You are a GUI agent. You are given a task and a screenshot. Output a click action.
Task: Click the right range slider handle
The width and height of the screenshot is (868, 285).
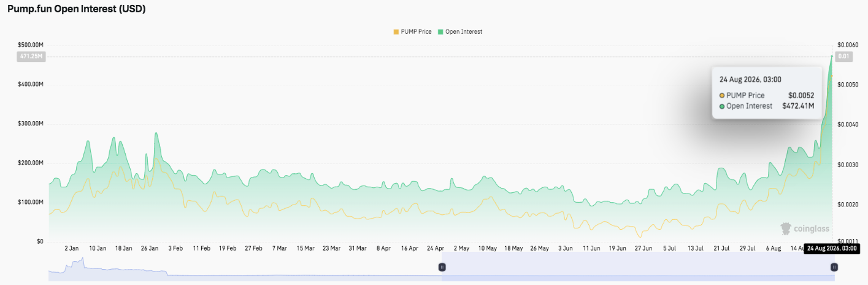[834, 267]
